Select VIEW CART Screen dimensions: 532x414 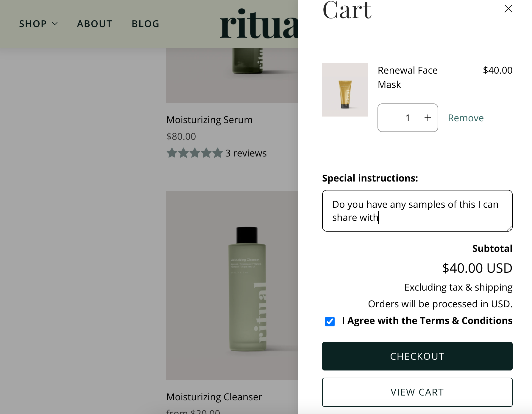(417, 392)
